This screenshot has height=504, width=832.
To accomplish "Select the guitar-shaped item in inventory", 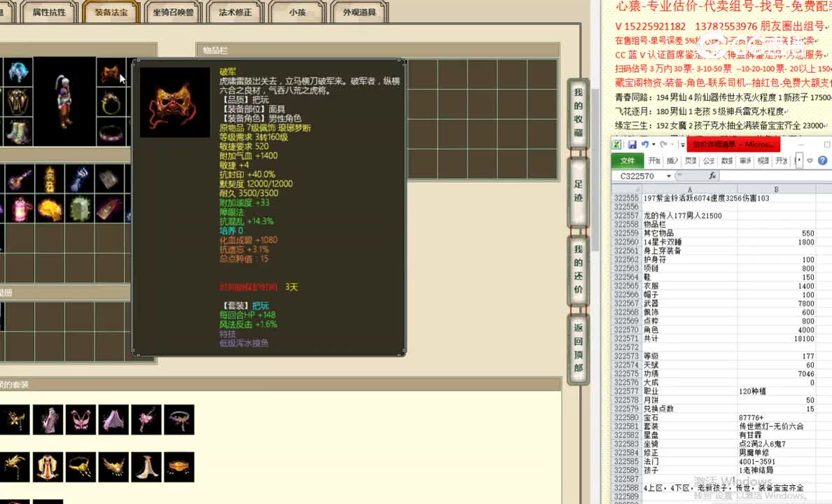I will tap(20, 178).
